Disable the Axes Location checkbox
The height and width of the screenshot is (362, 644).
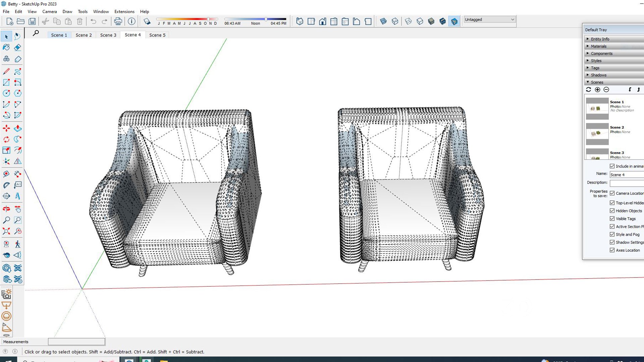tap(612, 250)
